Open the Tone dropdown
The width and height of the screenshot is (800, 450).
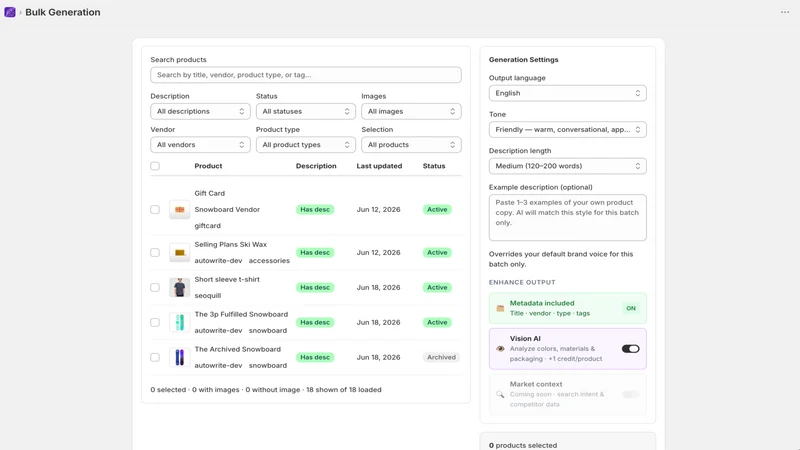(567, 130)
